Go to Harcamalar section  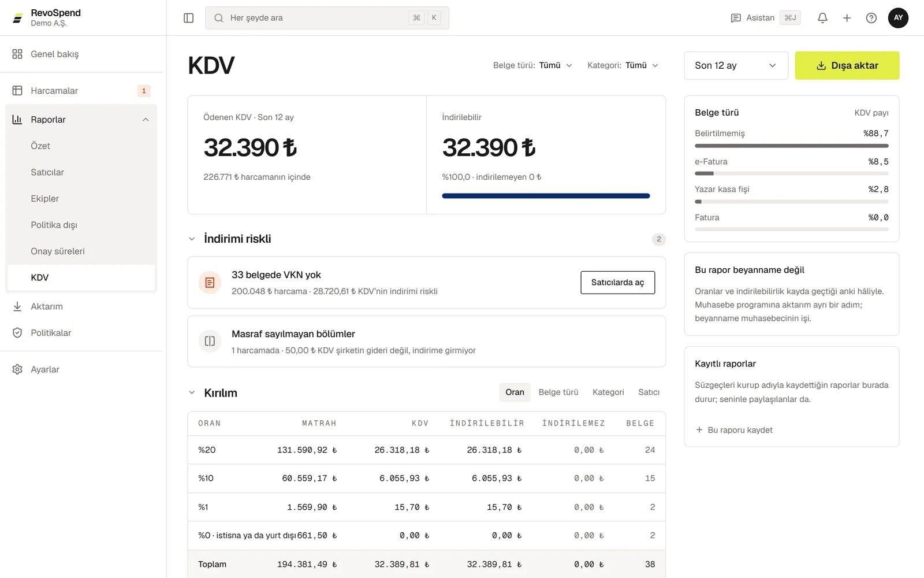pyautogui.click(x=81, y=91)
